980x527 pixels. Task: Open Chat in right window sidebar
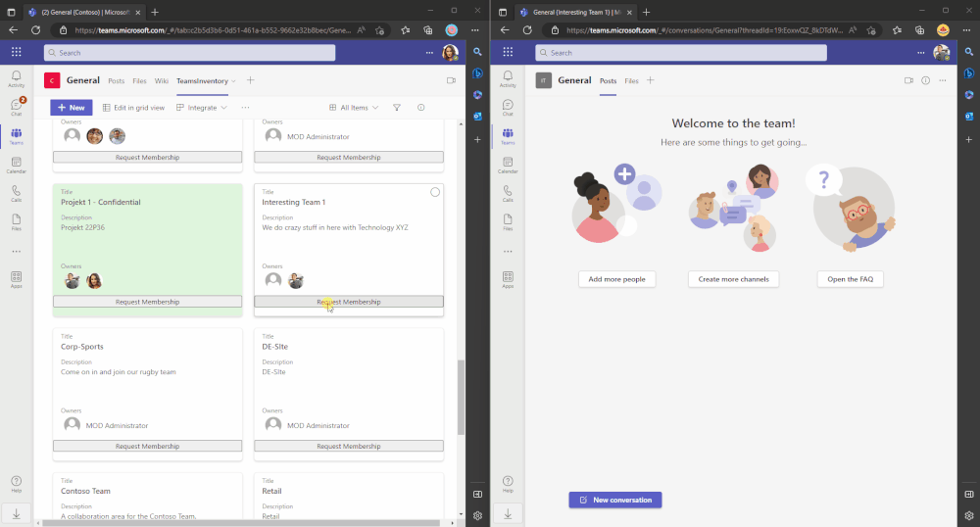coord(508,108)
